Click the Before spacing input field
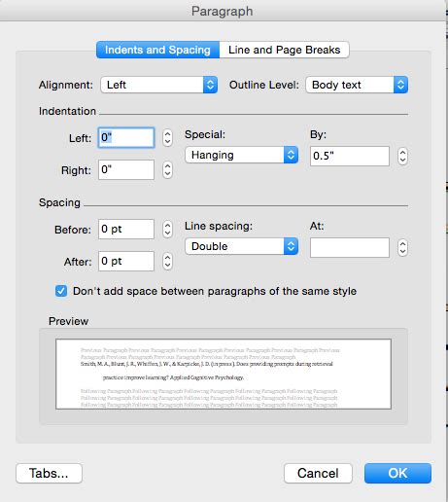Screen dimensions: 448x502 coord(126,229)
